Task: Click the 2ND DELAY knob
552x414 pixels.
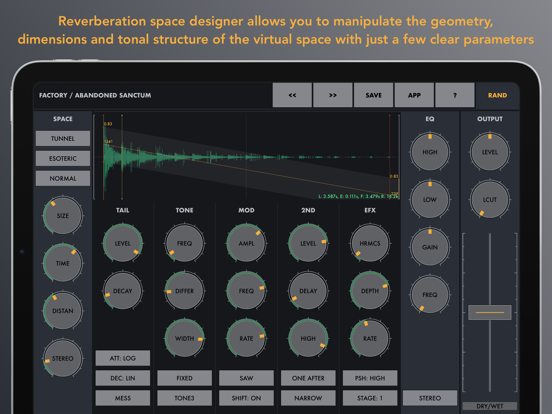Action: pyautogui.click(x=308, y=291)
